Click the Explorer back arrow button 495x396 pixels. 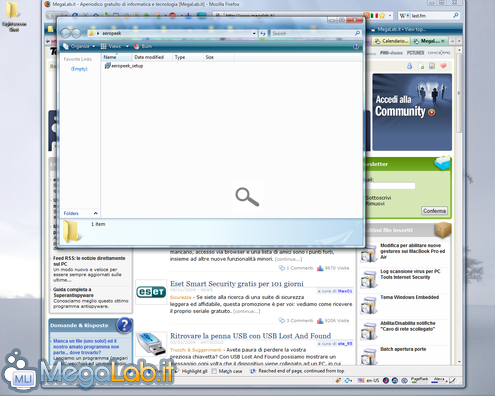[x=66, y=33]
